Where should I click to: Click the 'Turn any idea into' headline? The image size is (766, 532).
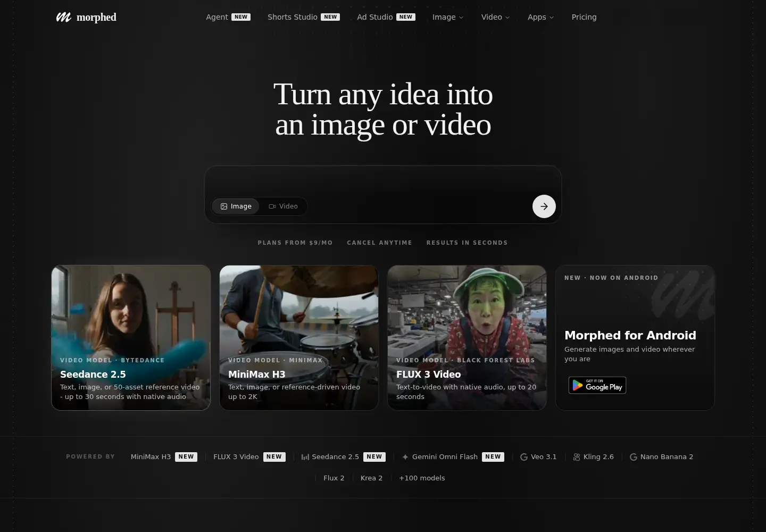pos(383,95)
